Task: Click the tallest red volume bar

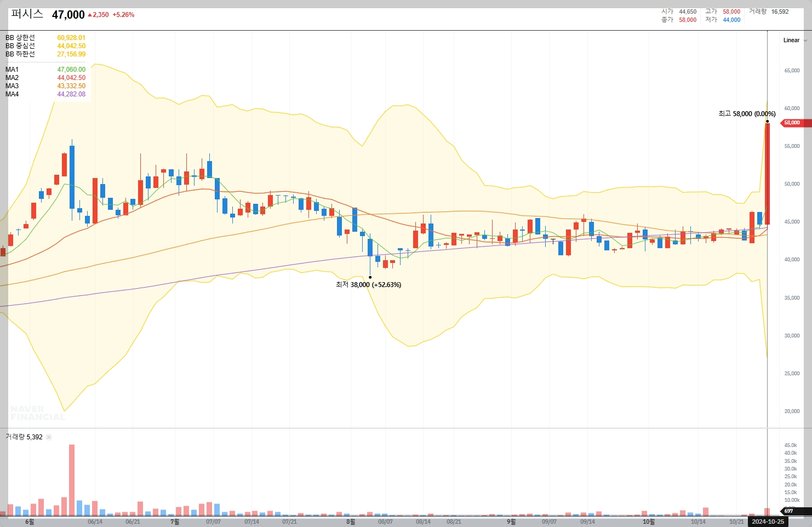Action: 72,480
